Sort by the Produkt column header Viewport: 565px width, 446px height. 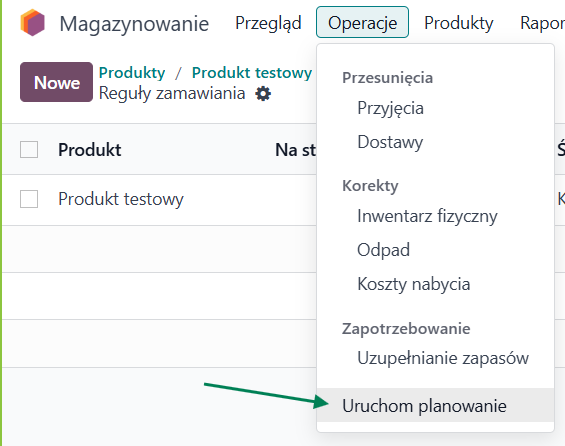[x=90, y=150]
